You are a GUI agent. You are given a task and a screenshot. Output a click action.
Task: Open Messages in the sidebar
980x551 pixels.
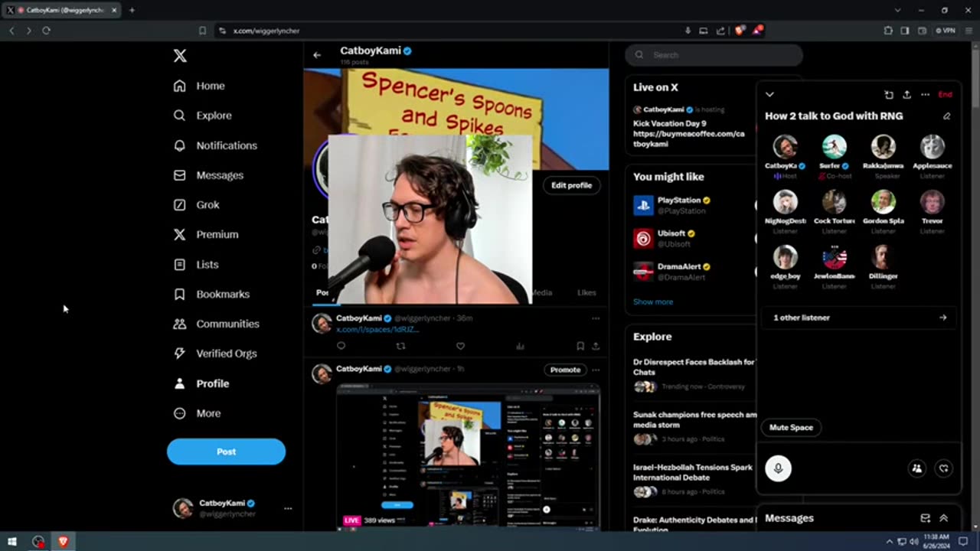(x=208, y=175)
